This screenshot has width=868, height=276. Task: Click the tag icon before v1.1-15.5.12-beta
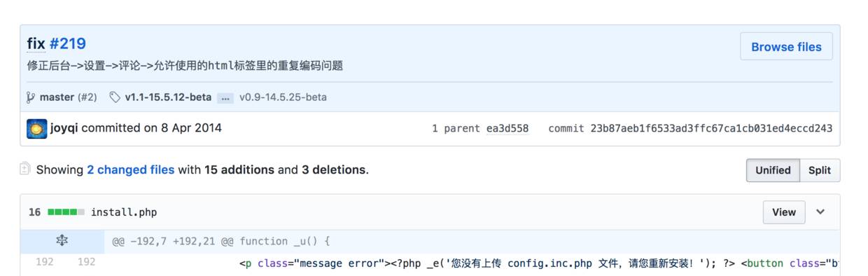pos(115,97)
